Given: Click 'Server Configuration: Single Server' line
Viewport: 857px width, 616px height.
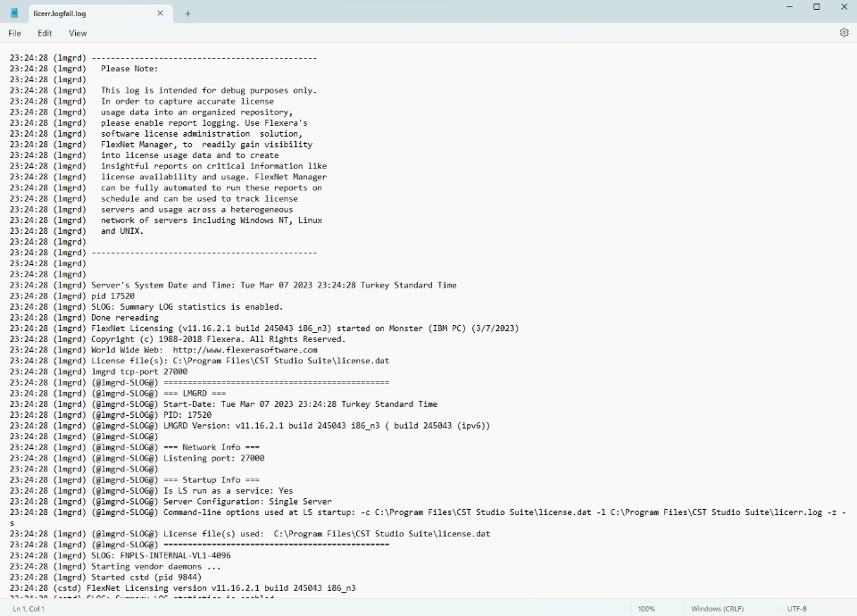Looking at the screenshot, I should click(247, 501).
